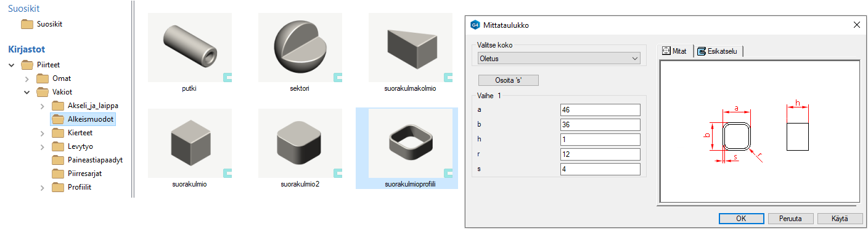Open the Paineastiapaadyt folder
The width and height of the screenshot is (868, 231).
coord(88,159)
